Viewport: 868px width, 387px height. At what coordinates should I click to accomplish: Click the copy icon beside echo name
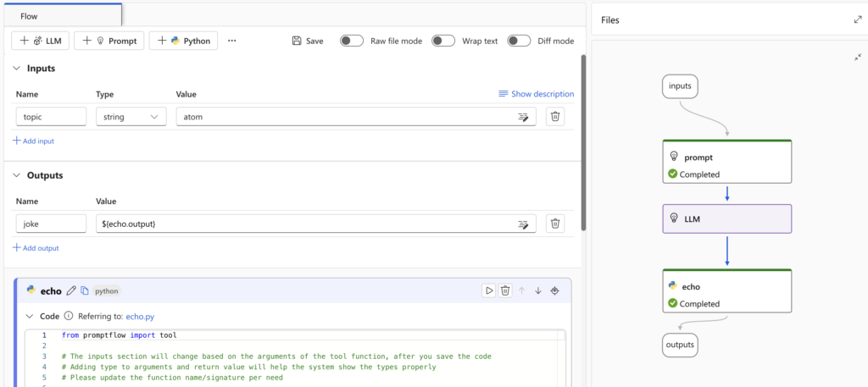coord(85,290)
